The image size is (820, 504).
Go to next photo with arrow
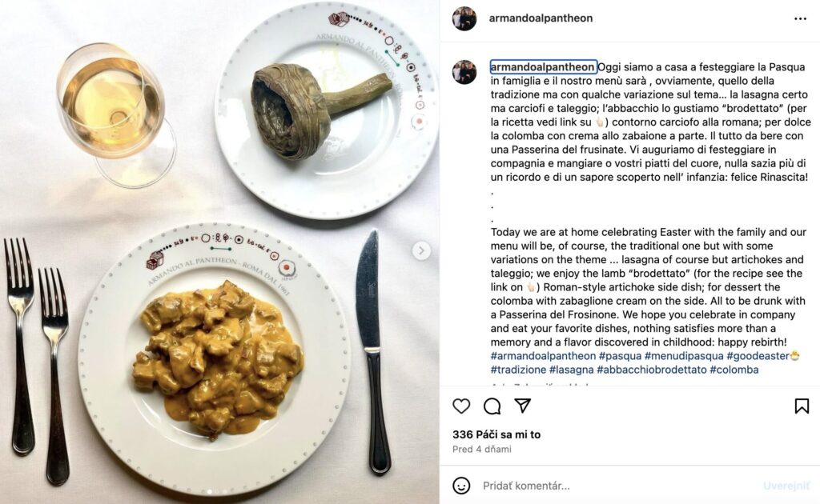point(421,250)
